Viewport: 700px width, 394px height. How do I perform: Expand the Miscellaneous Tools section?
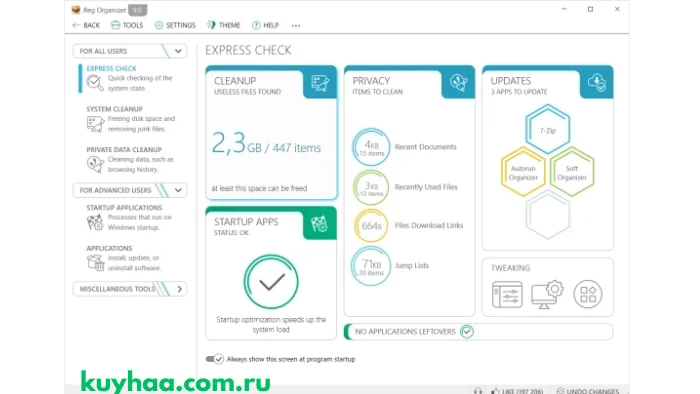click(x=179, y=289)
